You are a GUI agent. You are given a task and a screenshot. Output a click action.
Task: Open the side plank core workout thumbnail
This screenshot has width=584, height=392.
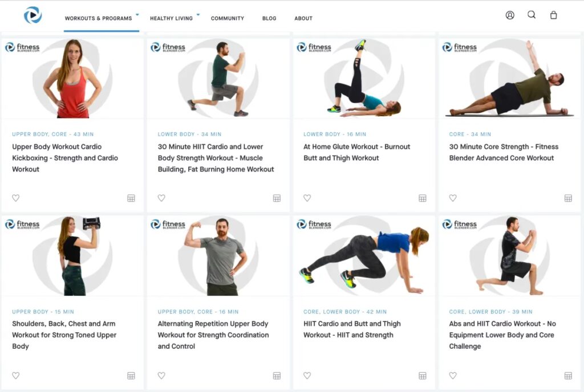pos(509,79)
